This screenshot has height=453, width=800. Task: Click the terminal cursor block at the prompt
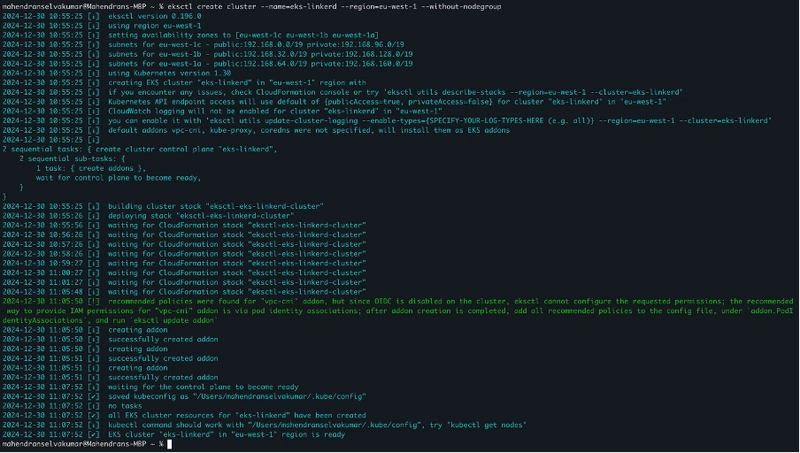169,444
